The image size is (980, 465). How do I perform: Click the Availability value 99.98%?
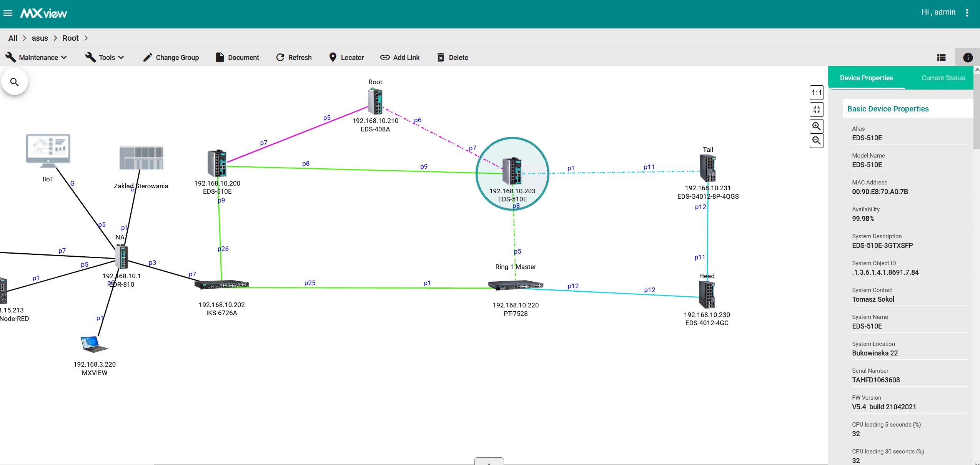(863, 219)
